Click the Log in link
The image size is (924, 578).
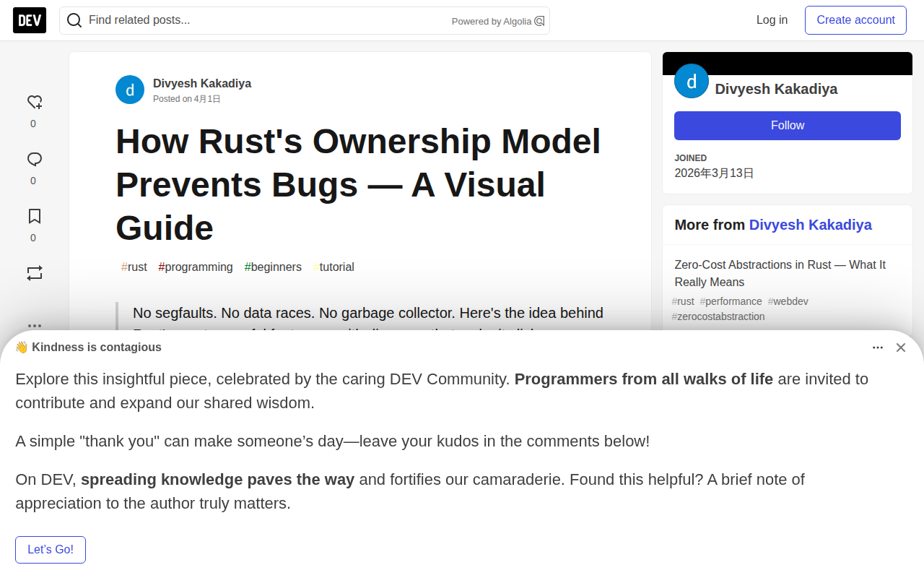[x=772, y=20]
